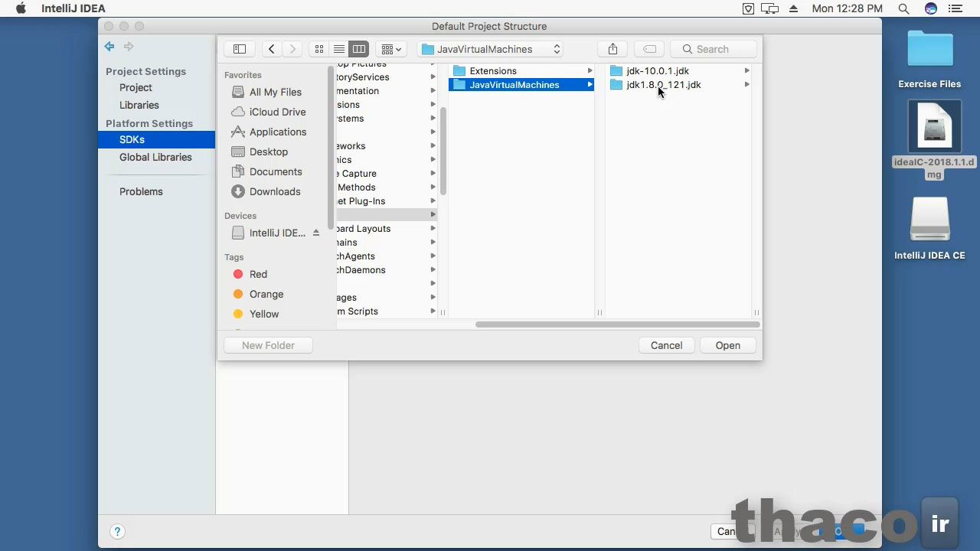Click the forward arrow in Project Structure
Viewport: 980px width, 551px height.
tap(129, 47)
